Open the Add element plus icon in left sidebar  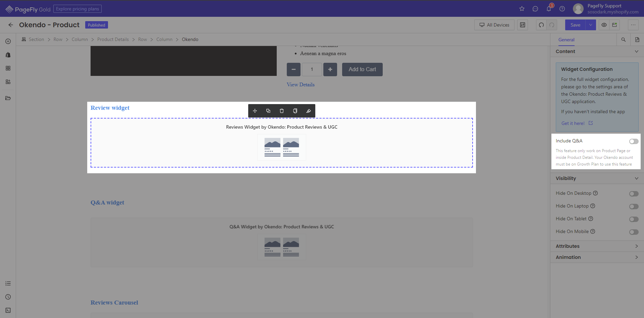click(x=8, y=41)
